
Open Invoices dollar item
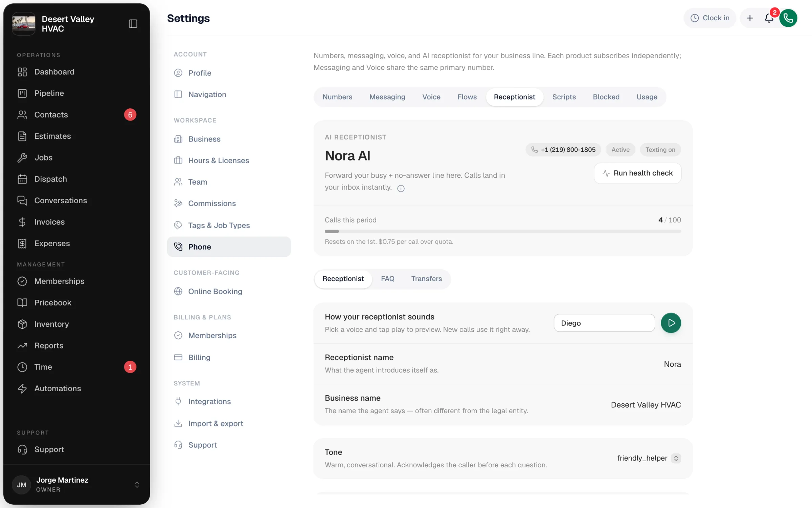click(x=76, y=222)
